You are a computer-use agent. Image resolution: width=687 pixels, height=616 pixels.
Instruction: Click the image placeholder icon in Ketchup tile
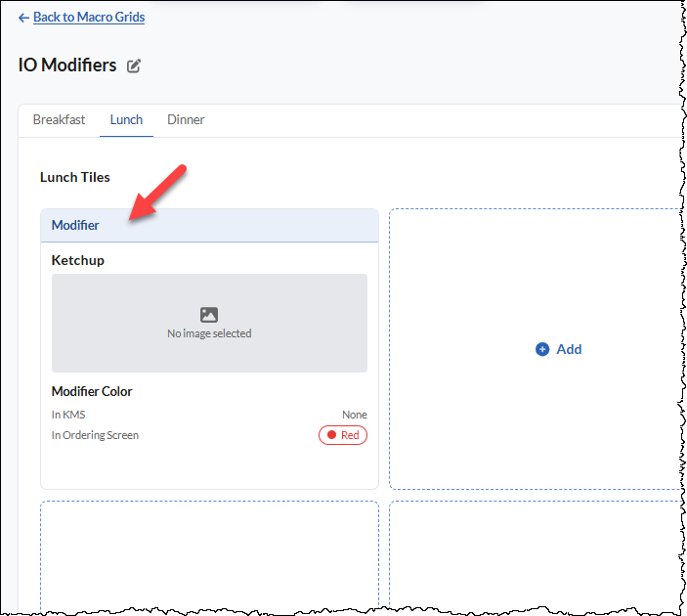pyautogui.click(x=209, y=315)
